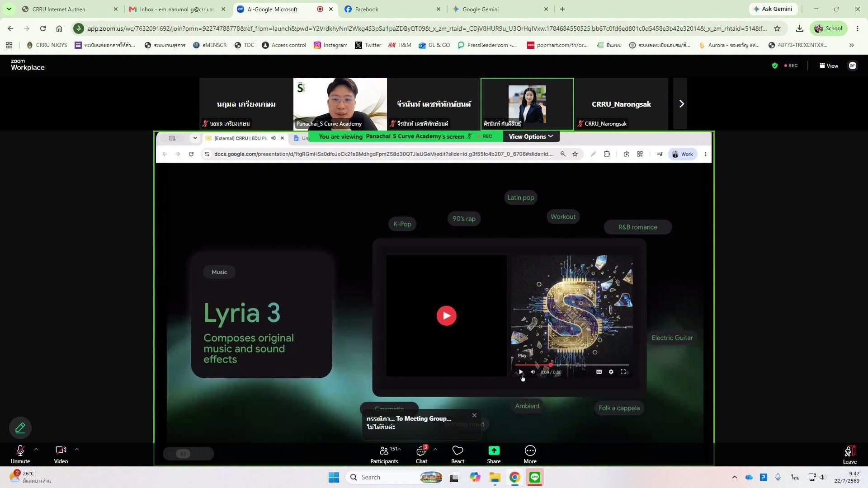Screen dimensions: 868x488
Task: Reload the Zoom page
Action: [x=43, y=28]
